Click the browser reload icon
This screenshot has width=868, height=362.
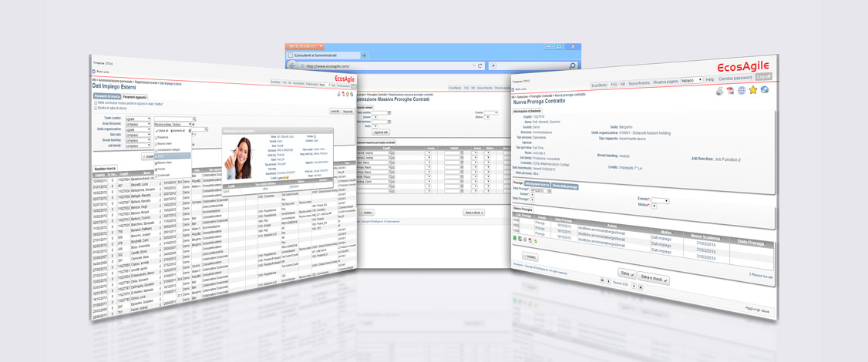(x=480, y=65)
